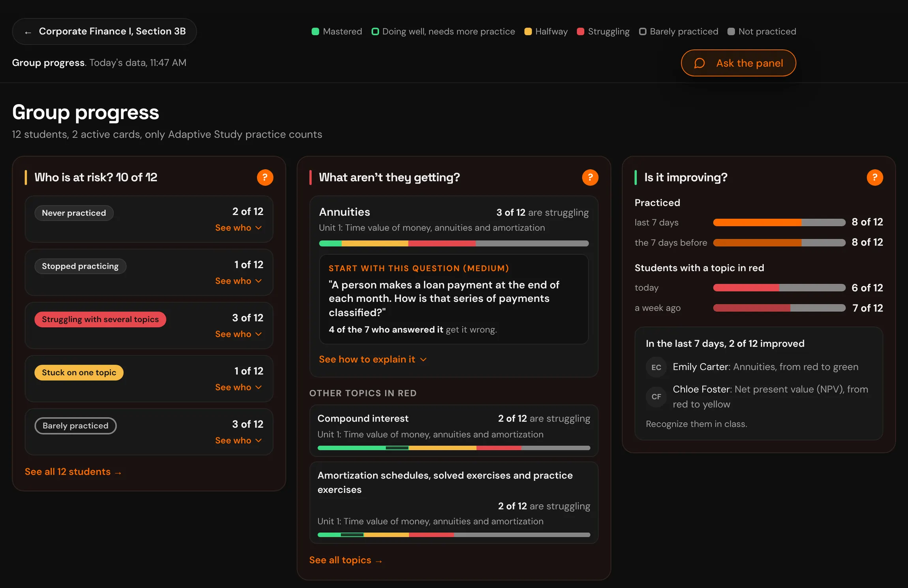Screen dimensions: 908x588
Task: Click the '6 of 12' today value
Action: (x=867, y=288)
